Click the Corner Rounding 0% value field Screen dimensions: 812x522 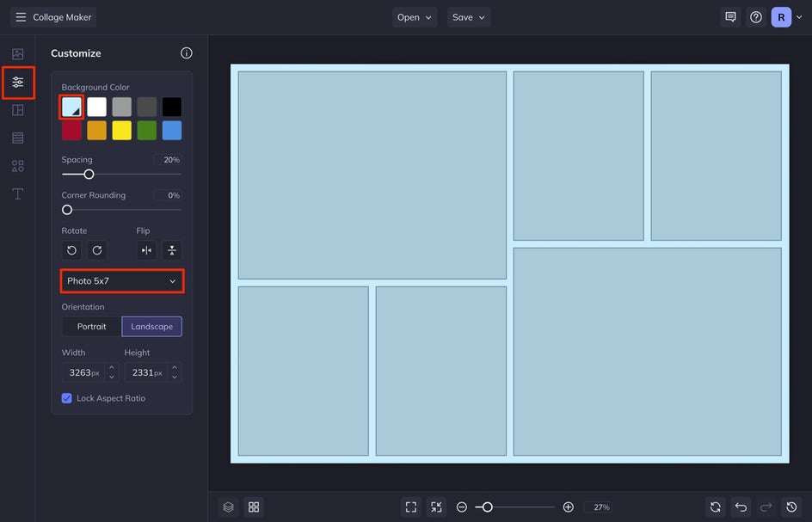168,195
